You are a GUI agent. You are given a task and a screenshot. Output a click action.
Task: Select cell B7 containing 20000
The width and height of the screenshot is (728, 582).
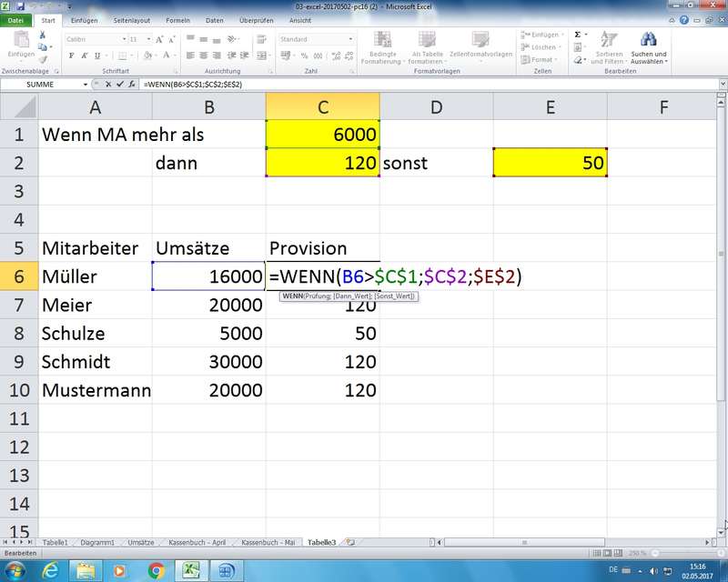[208, 305]
